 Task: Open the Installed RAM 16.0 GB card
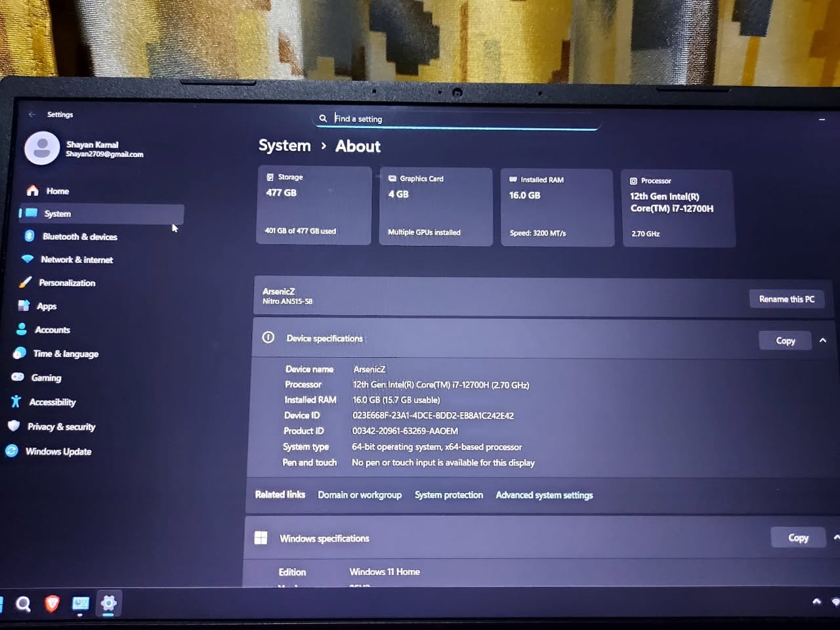(x=557, y=207)
